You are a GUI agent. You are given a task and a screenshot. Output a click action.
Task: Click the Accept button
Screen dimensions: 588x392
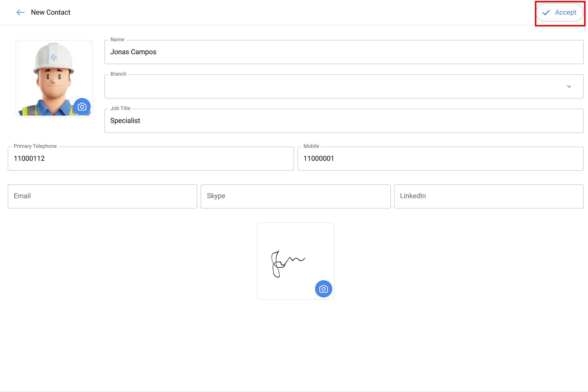click(x=560, y=12)
